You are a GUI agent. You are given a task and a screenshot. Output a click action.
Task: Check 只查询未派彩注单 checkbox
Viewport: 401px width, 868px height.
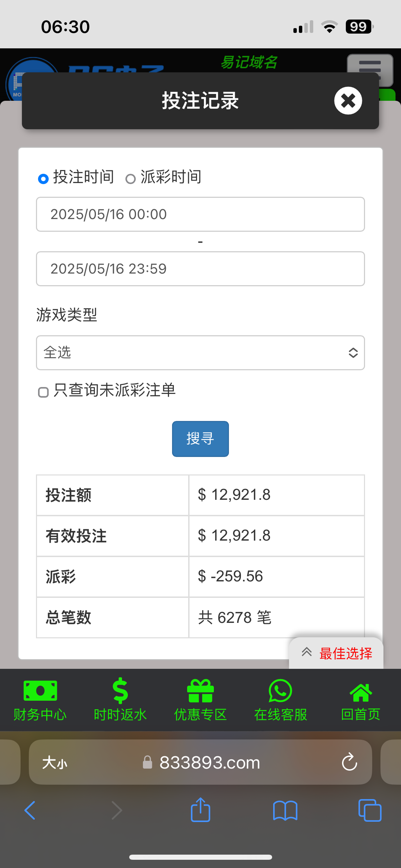43,392
